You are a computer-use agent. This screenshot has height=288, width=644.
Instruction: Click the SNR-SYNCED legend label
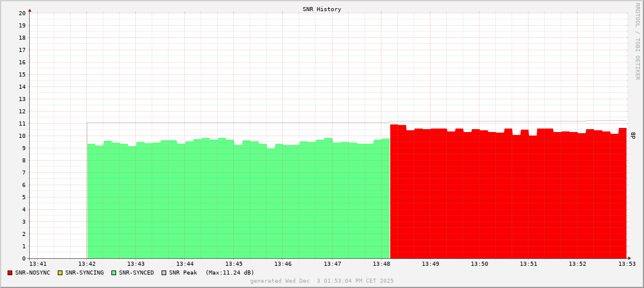pos(136,273)
